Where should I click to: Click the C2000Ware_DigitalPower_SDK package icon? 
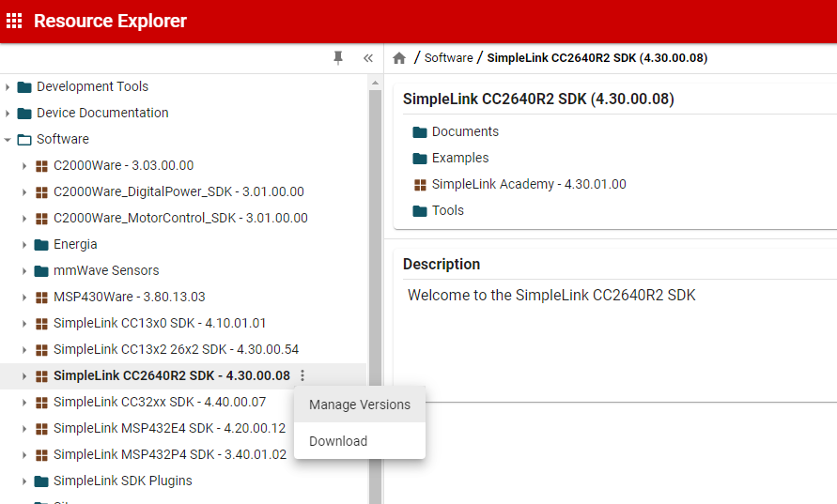click(41, 192)
